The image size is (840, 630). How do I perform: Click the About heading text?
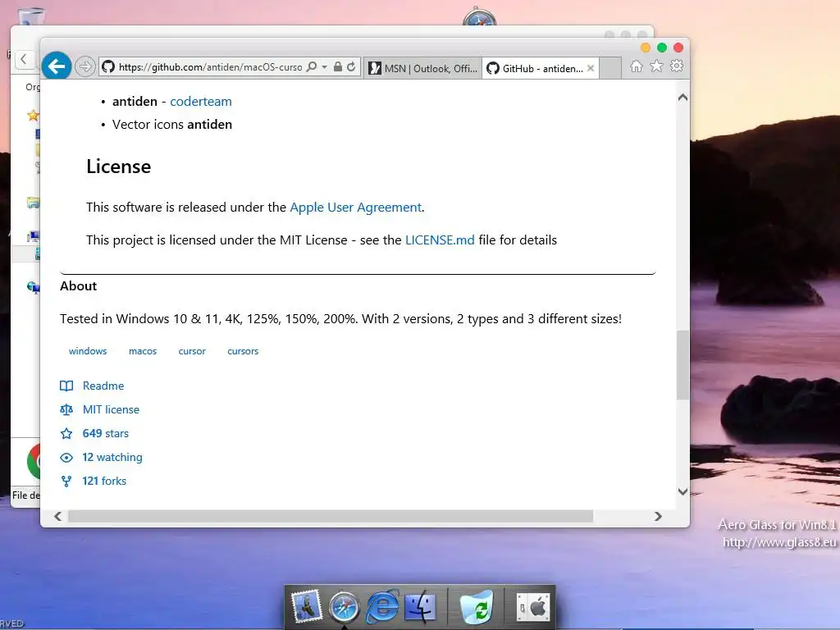[78, 286]
